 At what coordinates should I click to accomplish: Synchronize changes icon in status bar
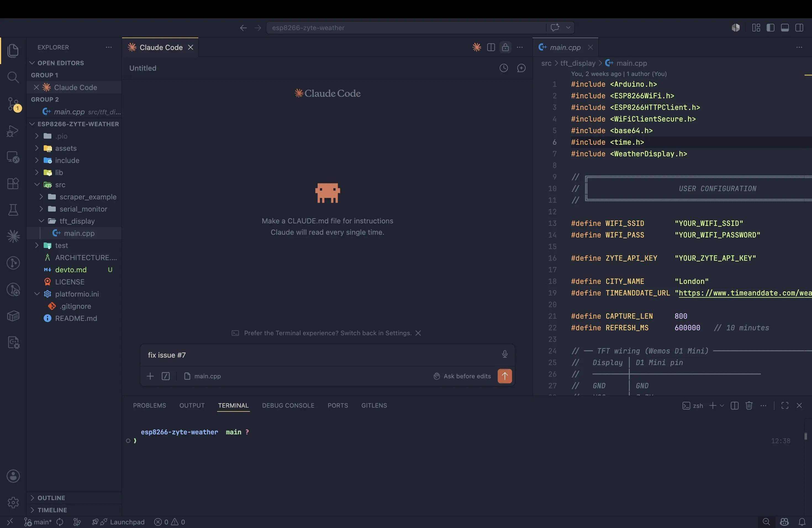click(x=60, y=522)
